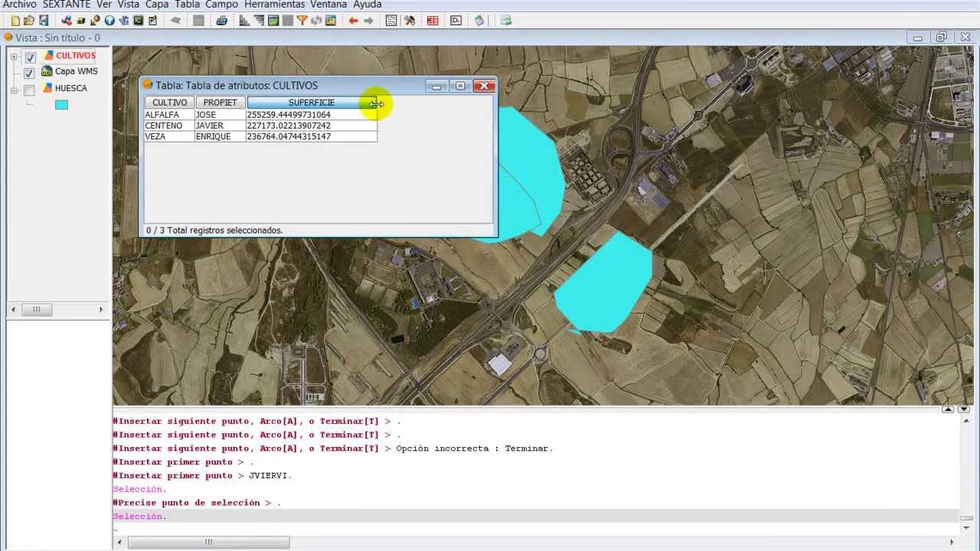Screen dimensions: 980x551
Task: Open the Vista menu
Action: (x=129, y=5)
